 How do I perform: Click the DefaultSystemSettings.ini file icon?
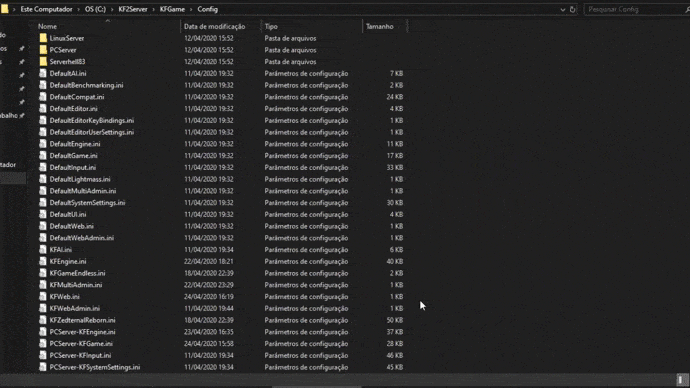tap(43, 203)
